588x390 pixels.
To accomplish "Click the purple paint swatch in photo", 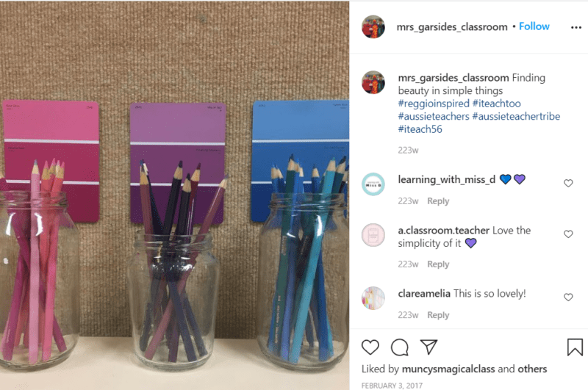I will click(178, 162).
